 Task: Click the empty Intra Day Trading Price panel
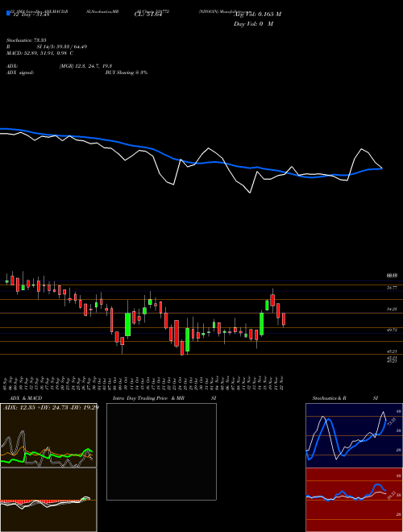tap(161, 451)
